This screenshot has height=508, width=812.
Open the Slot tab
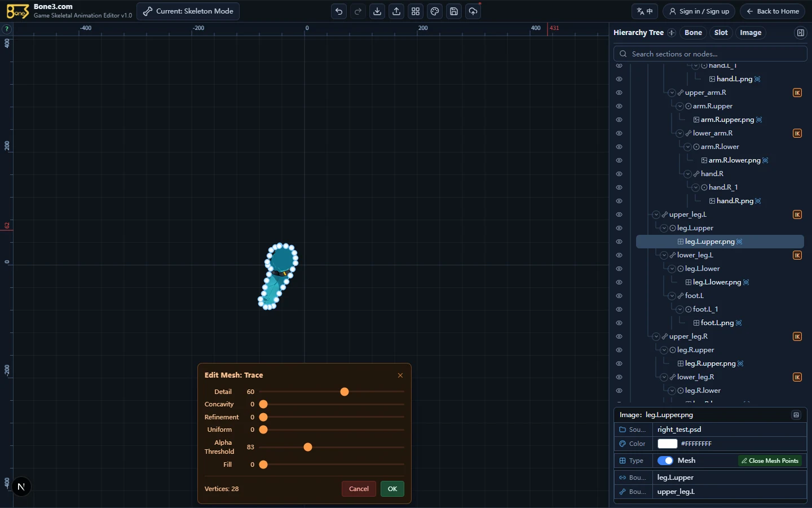[721, 33]
